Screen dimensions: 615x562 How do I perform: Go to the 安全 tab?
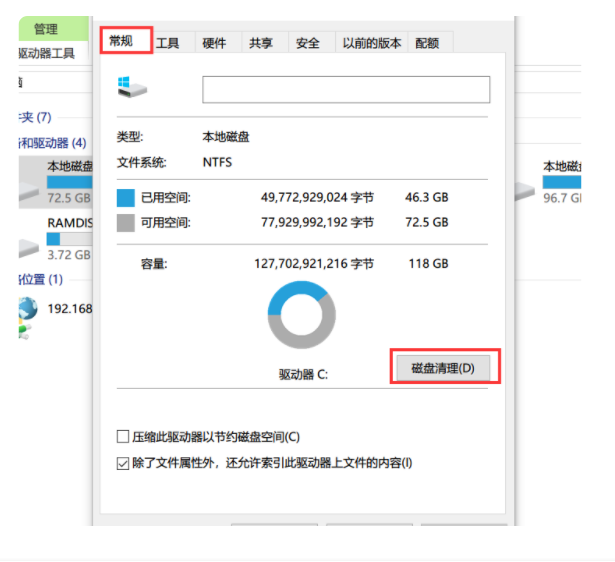click(x=308, y=43)
